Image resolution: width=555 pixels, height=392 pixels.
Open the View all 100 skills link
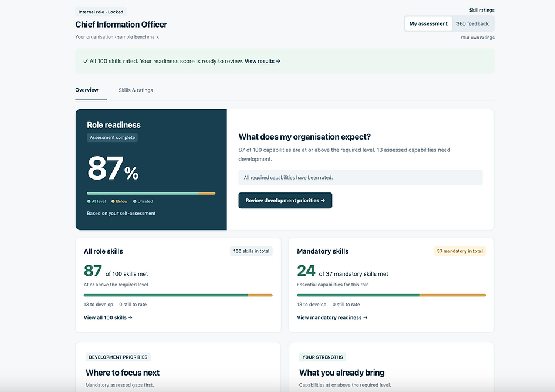point(108,317)
